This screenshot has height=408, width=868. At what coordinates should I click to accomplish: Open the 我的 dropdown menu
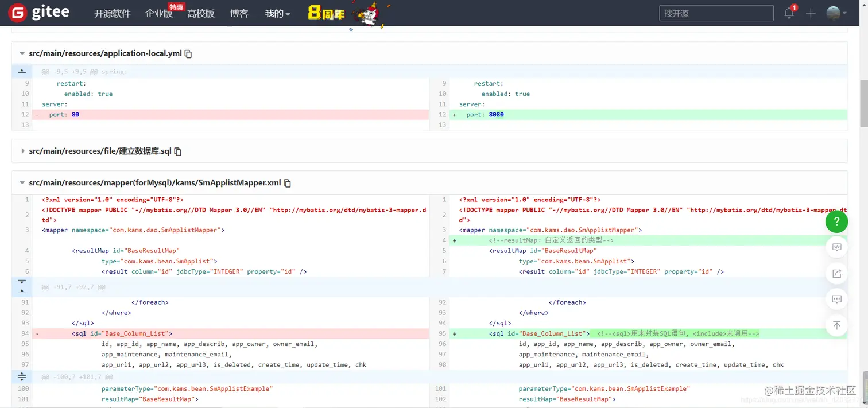[277, 14]
